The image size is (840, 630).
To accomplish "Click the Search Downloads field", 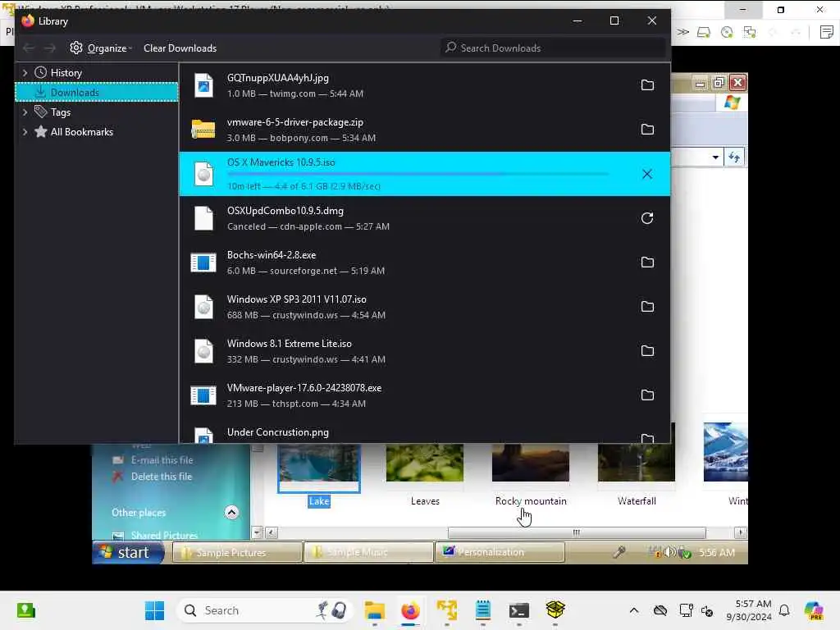I will [553, 48].
